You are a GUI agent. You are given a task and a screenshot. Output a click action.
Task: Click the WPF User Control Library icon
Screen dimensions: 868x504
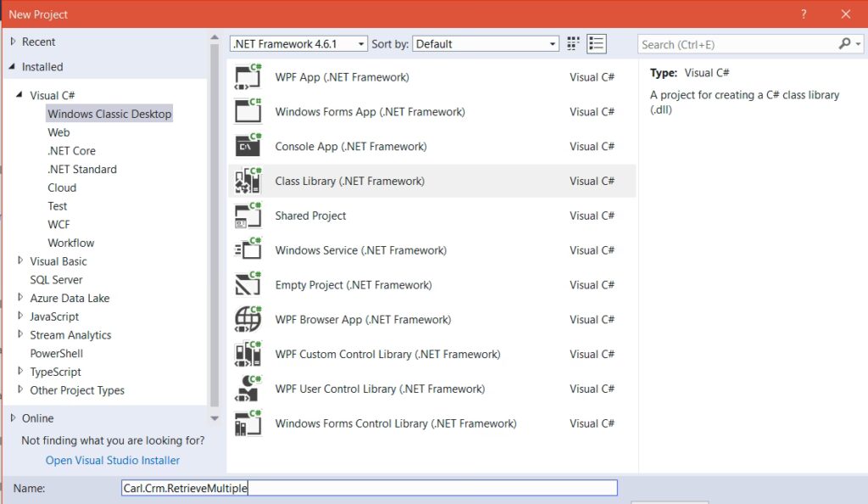[248, 389]
